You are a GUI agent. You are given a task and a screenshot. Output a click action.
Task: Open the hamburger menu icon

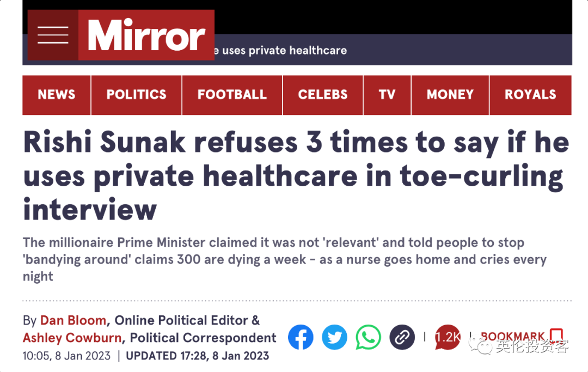(x=53, y=35)
